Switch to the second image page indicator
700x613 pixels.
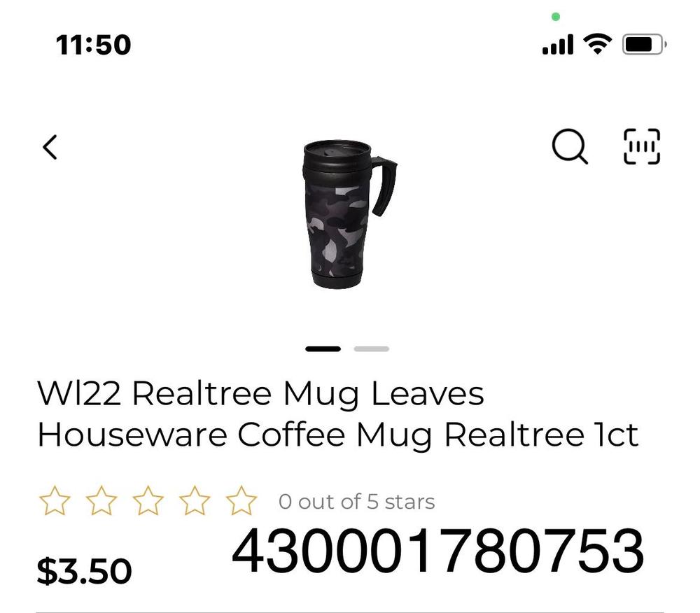[x=372, y=349]
